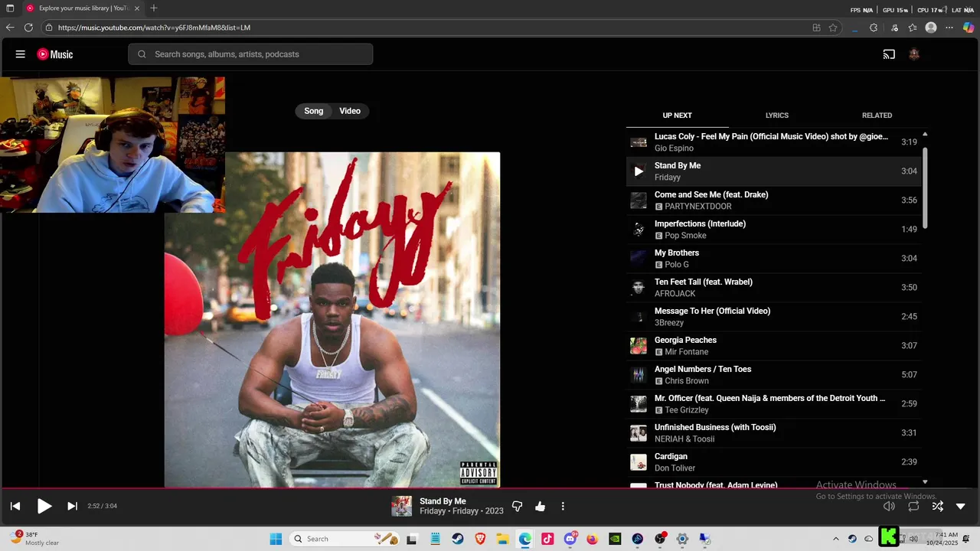Open new browser tab with plus
980x551 pixels.
(x=154, y=8)
